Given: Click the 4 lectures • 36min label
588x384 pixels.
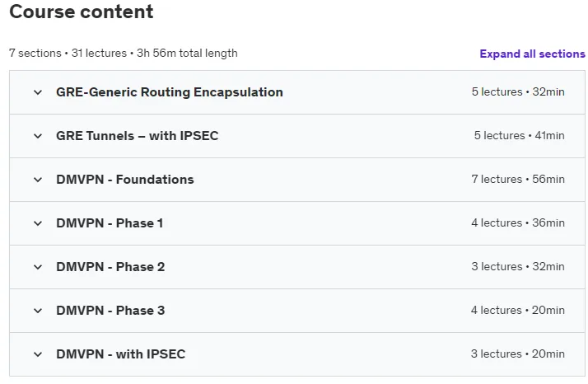Looking at the screenshot, I should tap(518, 222).
